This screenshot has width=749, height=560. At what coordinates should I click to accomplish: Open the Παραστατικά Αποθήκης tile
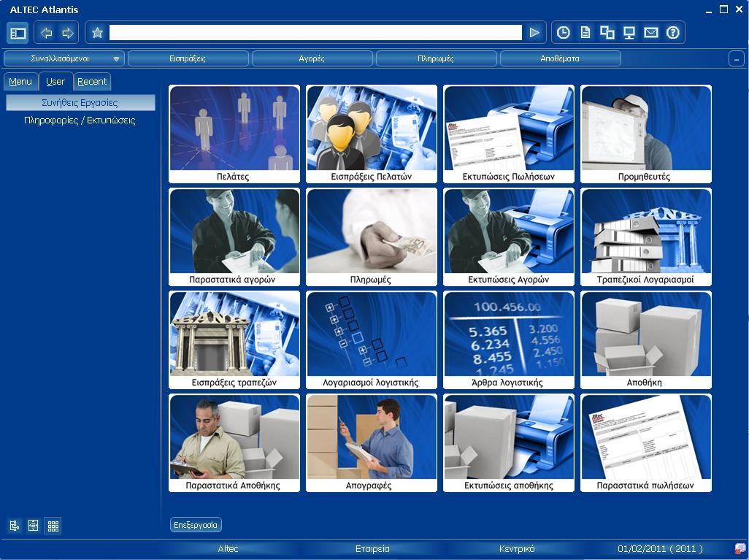[234, 443]
